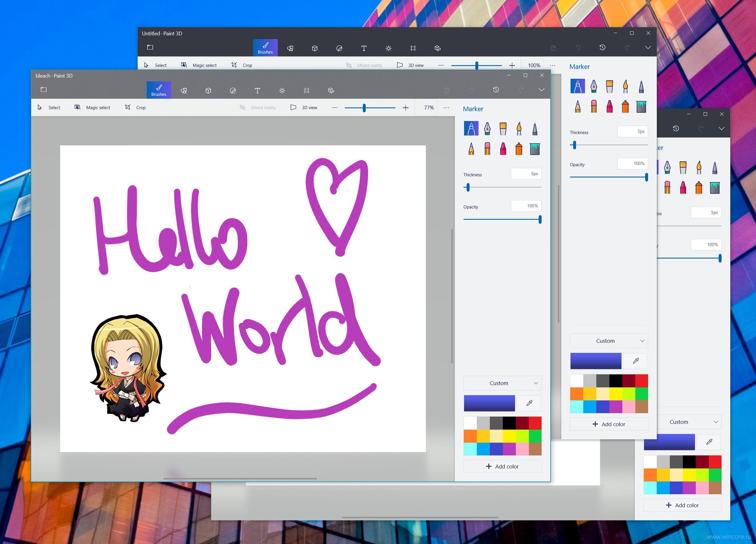Image resolution: width=756 pixels, height=544 pixels.
Task: Select Spray can in Untitled window
Action: click(x=625, y=106)
